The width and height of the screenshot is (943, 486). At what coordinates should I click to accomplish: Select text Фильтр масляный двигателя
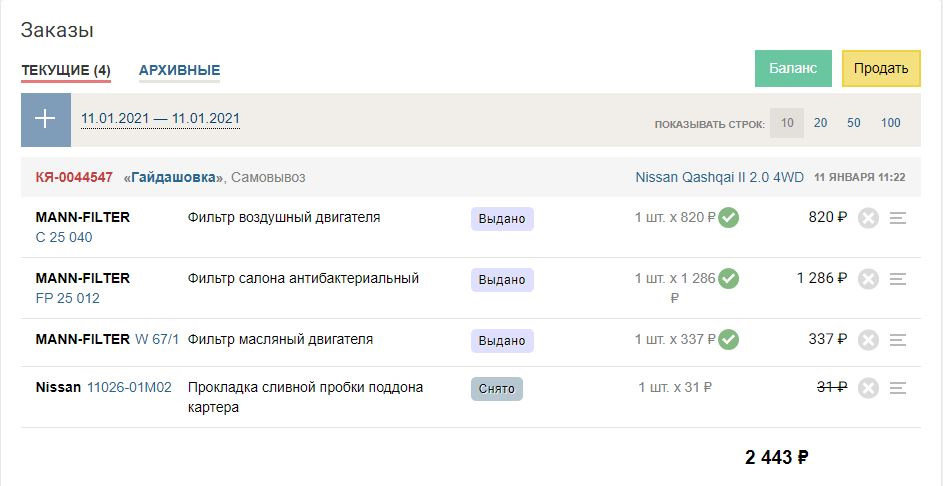click(x=280, y=339)
